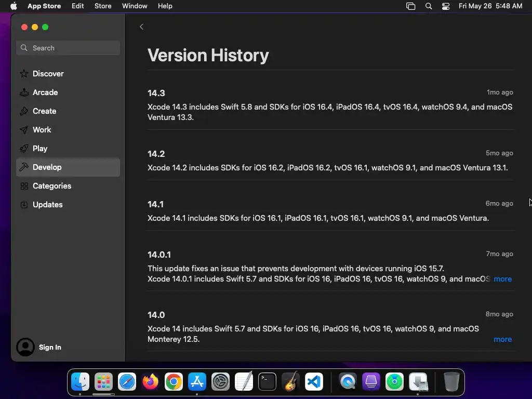Open the App Store menu
Screen dimensions: 532x399
[44, 6]
